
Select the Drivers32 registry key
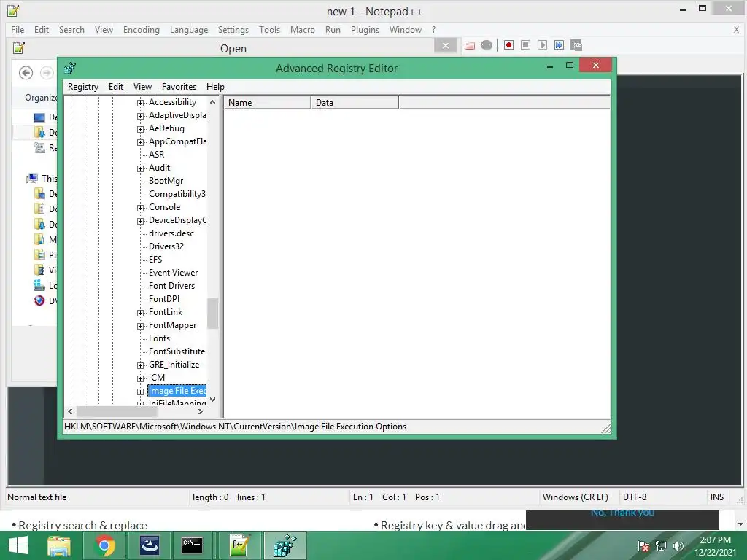pos(166,246)
